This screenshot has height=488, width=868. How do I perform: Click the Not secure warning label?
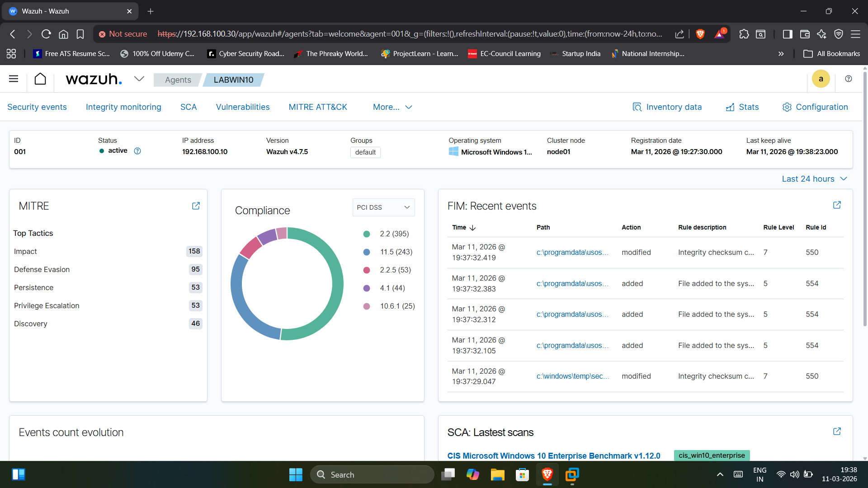click(x=123, y=34)
